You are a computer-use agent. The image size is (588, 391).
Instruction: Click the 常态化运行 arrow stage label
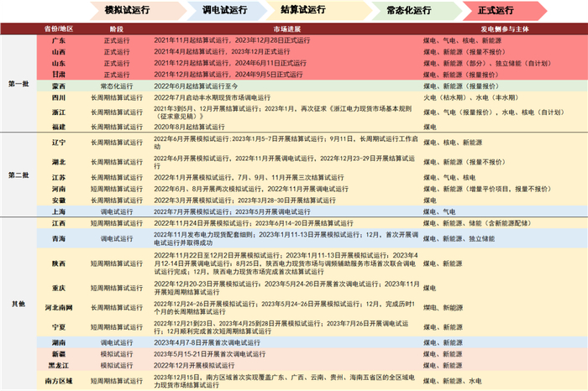(x=409, y=10)
